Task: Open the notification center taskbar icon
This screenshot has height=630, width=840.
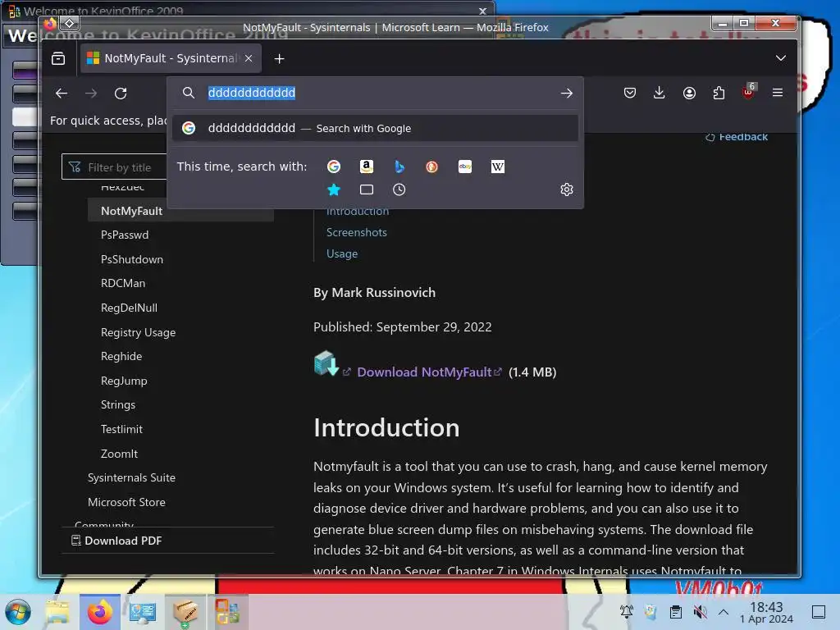Action: click(x=819, y=611)
